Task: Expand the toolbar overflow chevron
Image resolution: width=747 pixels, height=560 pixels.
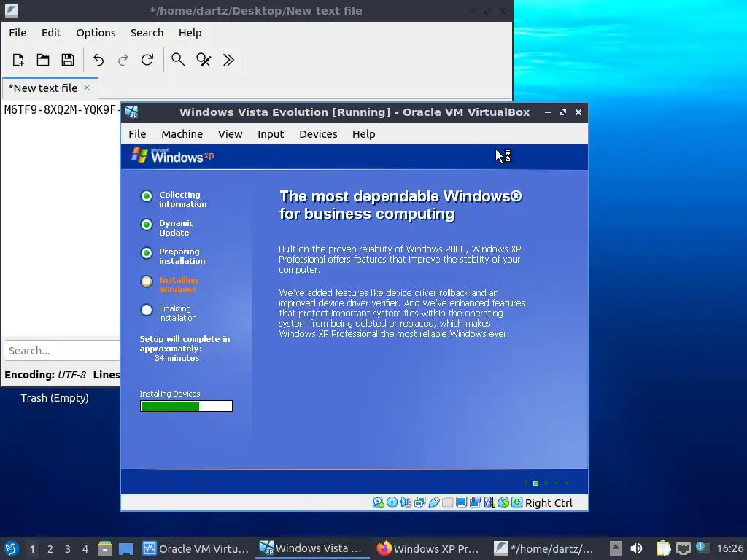Action: point(228,60)
